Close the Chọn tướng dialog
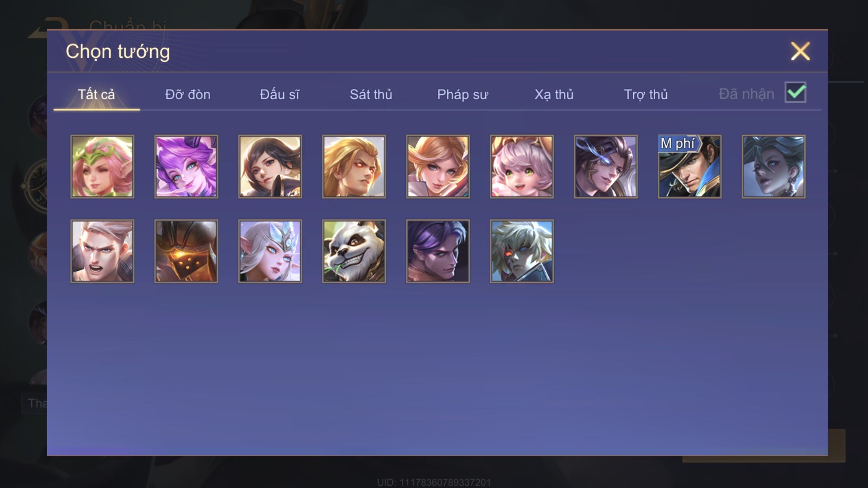 pos(800,51)
